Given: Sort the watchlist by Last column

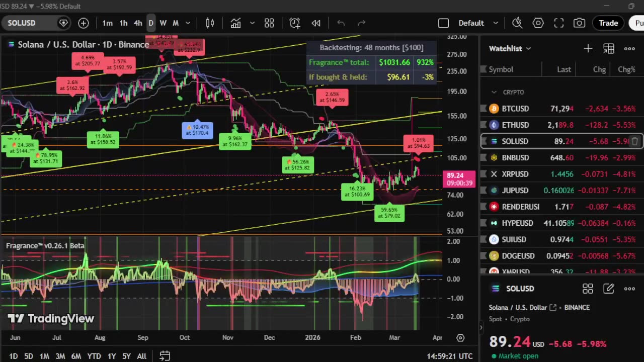Looking at the screenshot, I should coord(564,69).
